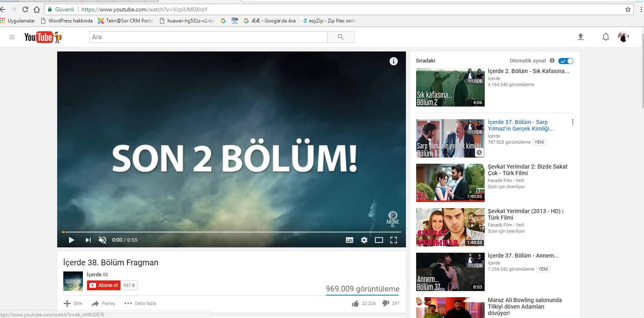
Task: Open İçerde 37. Bölüm Sarp Yılmaz link
Action: click(521, 125)
